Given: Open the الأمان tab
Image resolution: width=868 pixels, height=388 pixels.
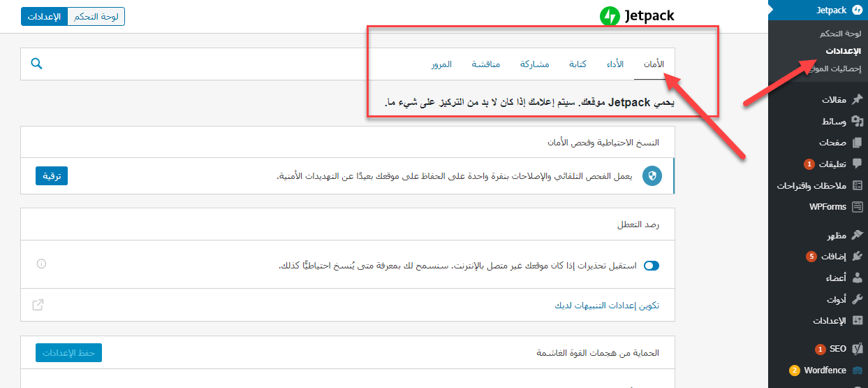Looking at the screenshot, I should [654, 64].
